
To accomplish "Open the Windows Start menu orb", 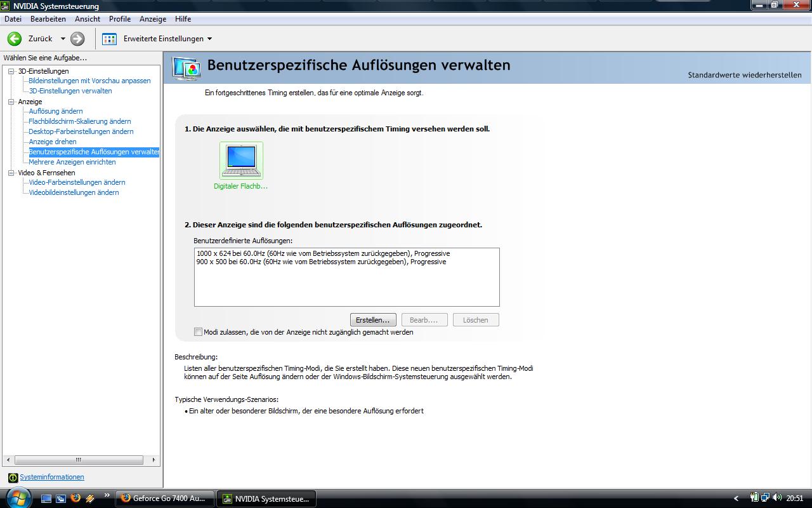I will (18, 498).
